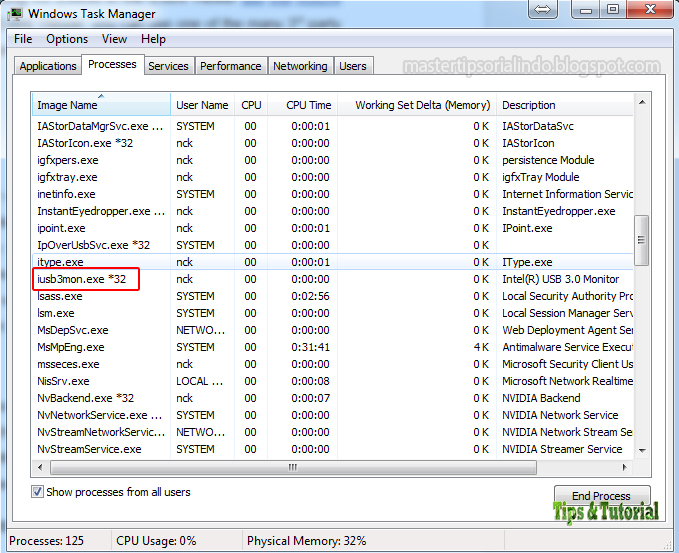Select the inetinfo.exe process
This screenshot has height=553, width=679.
[x=332, y=194]
